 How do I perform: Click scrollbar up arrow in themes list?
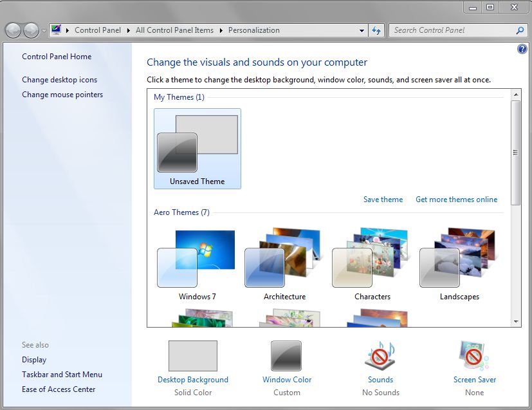[x=516, y=95]
